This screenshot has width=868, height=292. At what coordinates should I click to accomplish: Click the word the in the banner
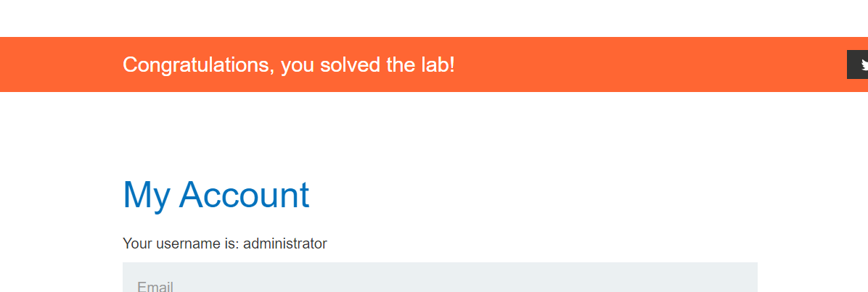coord(401,64)
